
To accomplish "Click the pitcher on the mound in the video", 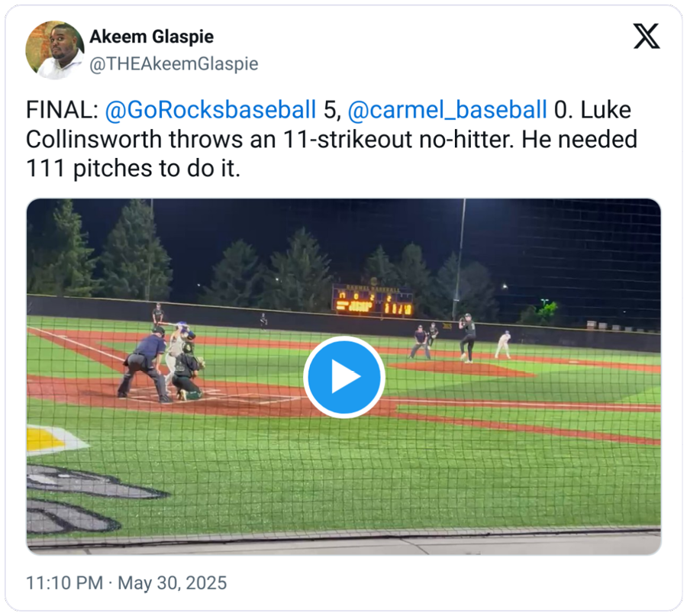I will click(467, 338).
